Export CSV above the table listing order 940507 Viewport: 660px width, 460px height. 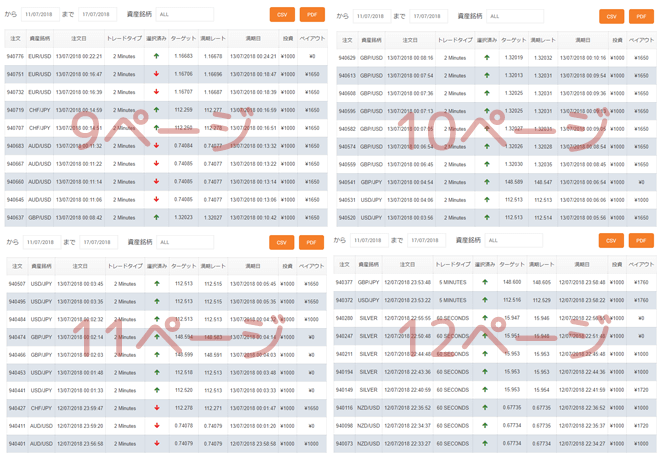(x=281, y=242)
